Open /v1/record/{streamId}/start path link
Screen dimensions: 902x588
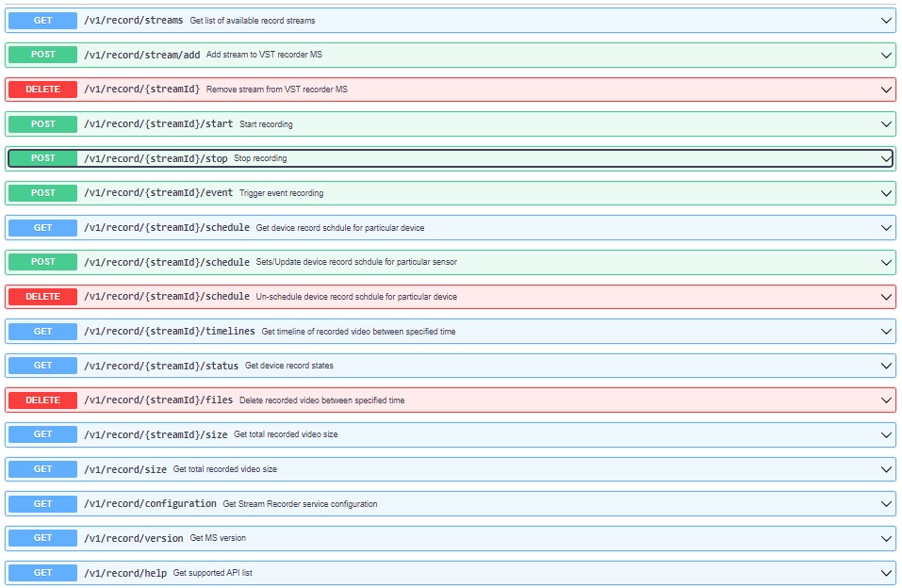point(157,124)
